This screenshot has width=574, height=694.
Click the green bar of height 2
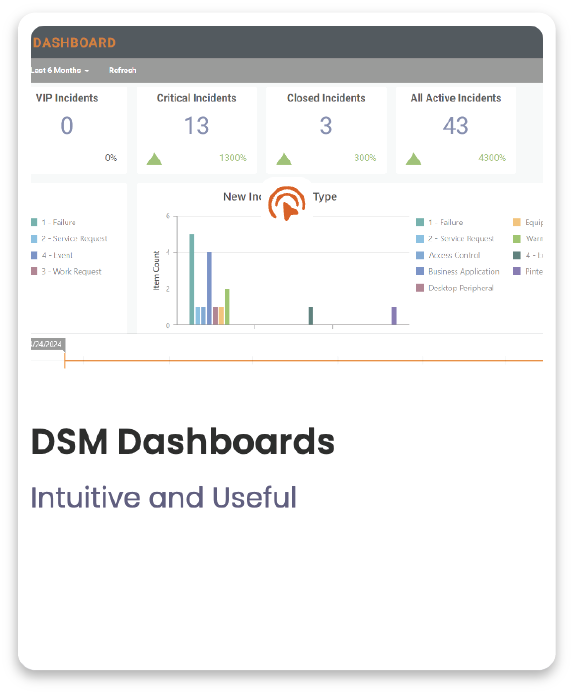227,307
